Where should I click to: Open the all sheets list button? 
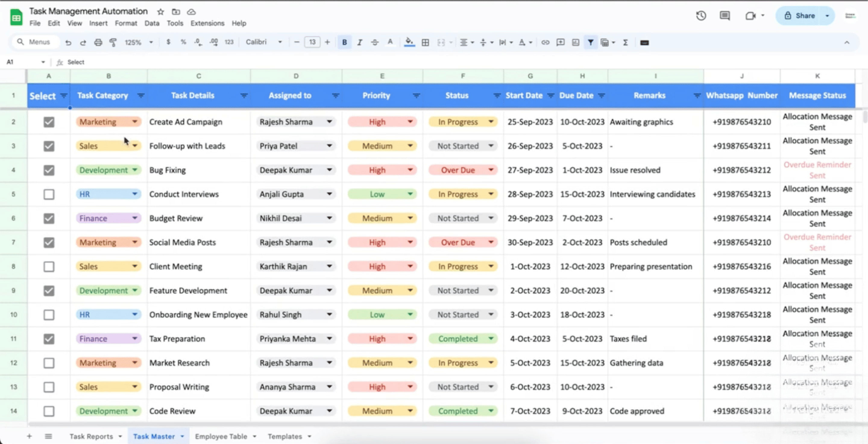49,436
